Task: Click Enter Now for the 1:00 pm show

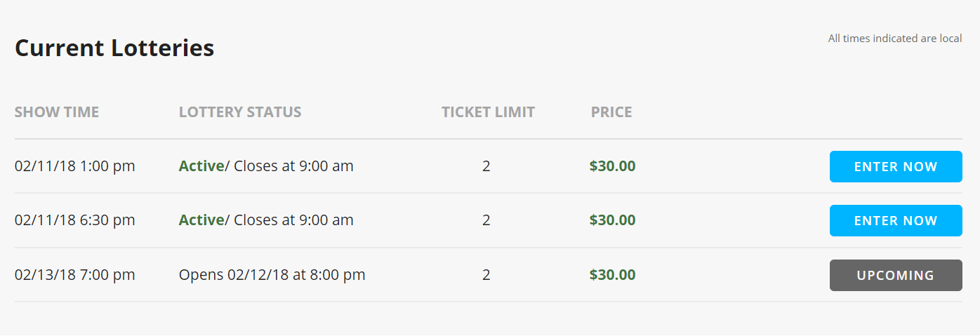Action: [x=896, y=166]
